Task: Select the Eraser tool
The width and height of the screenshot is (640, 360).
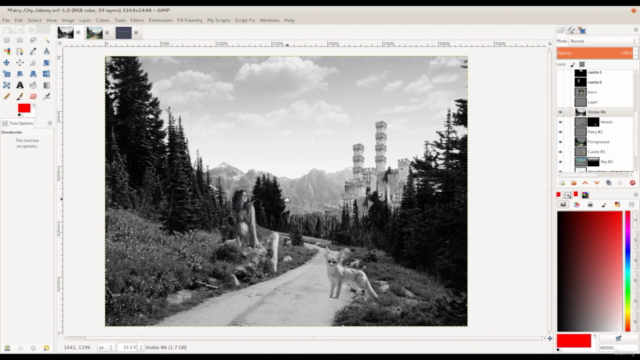Action: click(x=33, y=96)
